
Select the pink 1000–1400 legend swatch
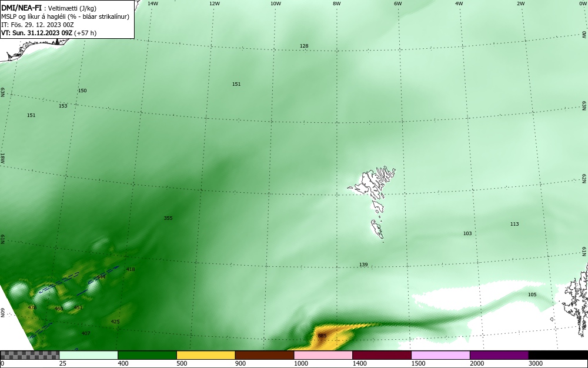(x=323, y=355)
